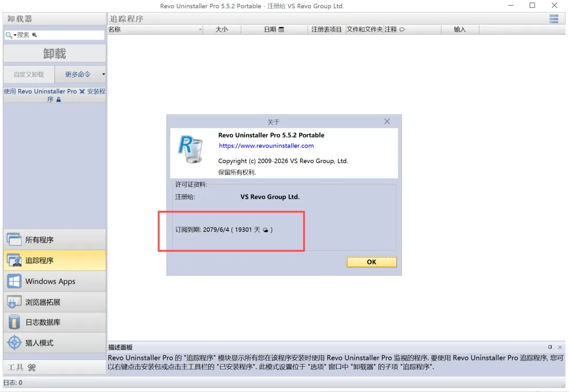The width and height of the screenshot is (569, 392).
Task: Click OK in the About dialog
Action: click(x=371, y=262)
